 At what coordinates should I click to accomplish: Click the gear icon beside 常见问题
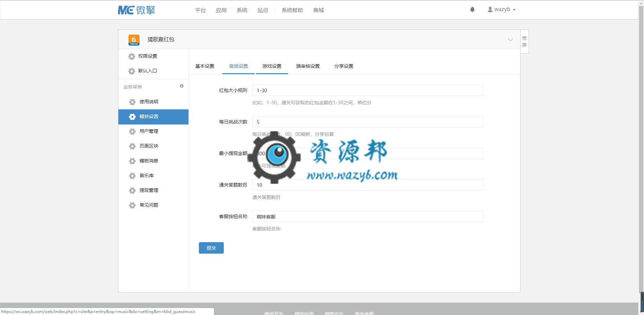(132, 205)
